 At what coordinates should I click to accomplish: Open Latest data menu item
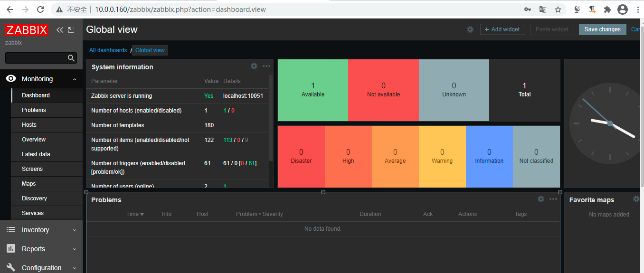(47, 154)
